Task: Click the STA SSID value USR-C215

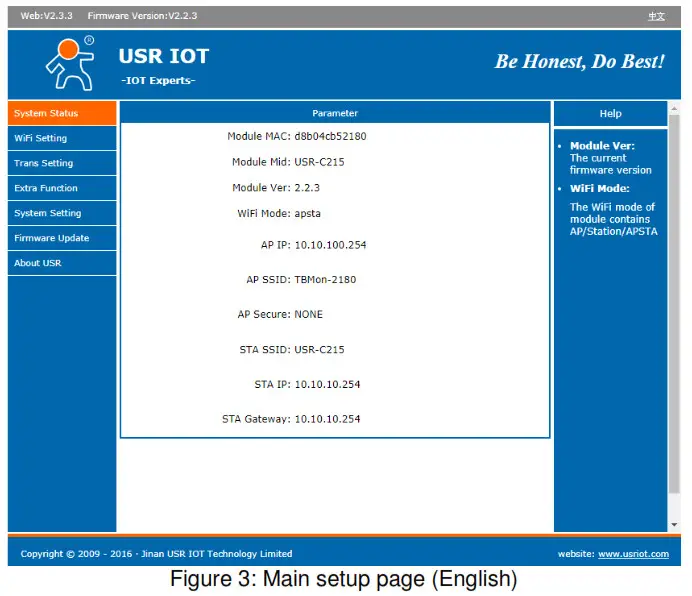Action: coord(319,350)
